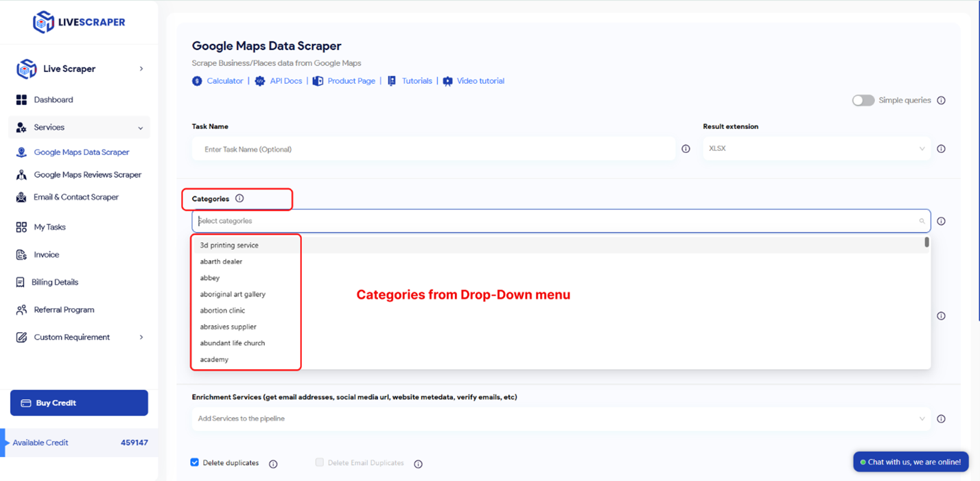Expand the Live Scraper chevron
This screenshot has height=481, width=980.
[x=141, y=69]
